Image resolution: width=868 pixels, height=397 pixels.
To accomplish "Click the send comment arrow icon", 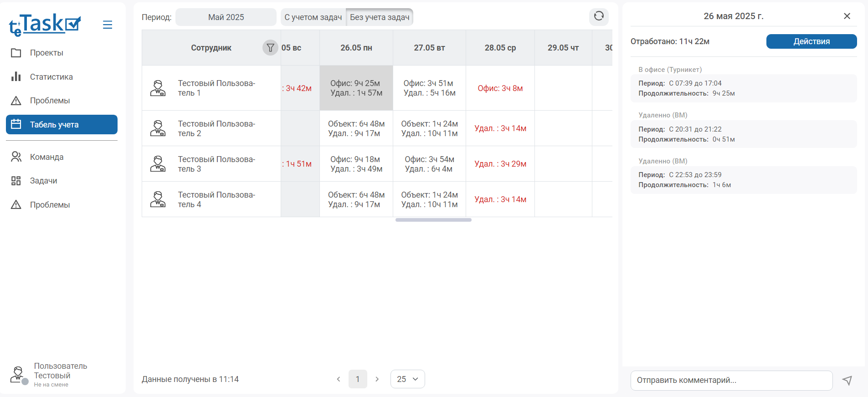I will (x=847, y=380).
